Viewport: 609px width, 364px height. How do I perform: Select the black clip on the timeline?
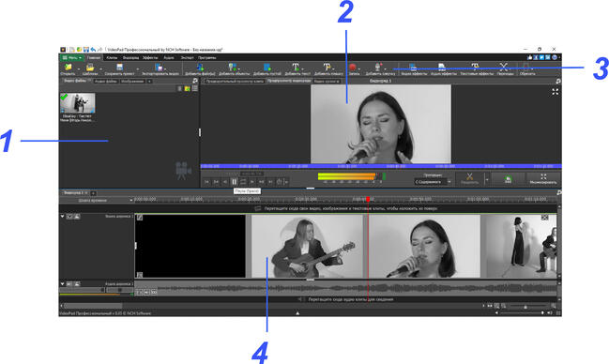(x=190, y=247)
